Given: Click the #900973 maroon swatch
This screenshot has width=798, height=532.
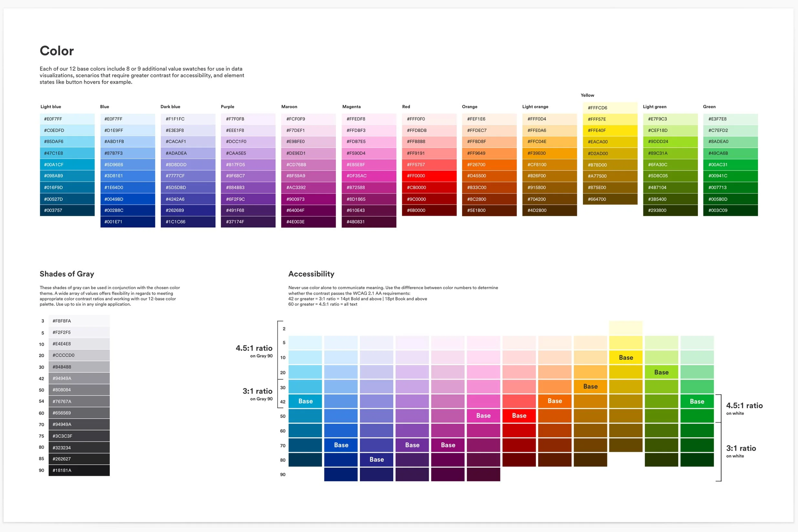Looking at the screenshot, I should pos(309,199).
